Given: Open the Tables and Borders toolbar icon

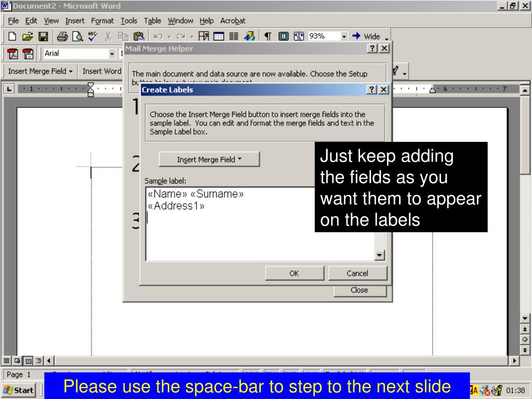Looking at the screenshot, I should pyautogui.click(x=204, y=36).
